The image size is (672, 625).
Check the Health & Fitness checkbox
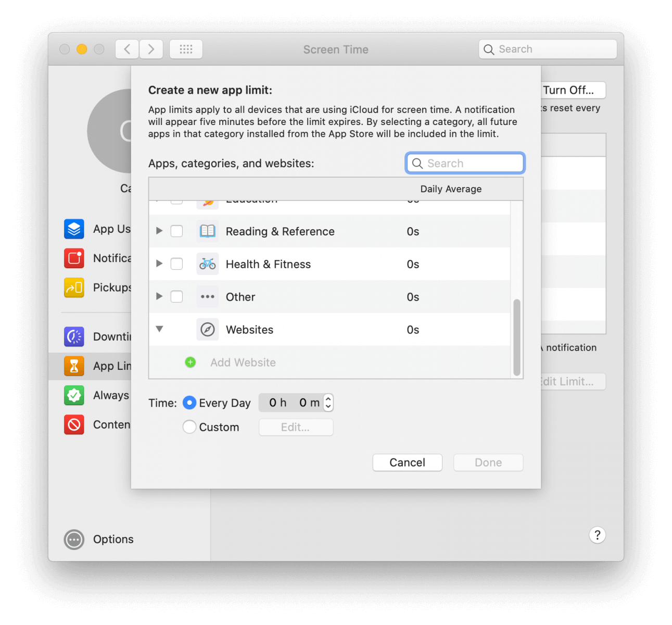177,264
